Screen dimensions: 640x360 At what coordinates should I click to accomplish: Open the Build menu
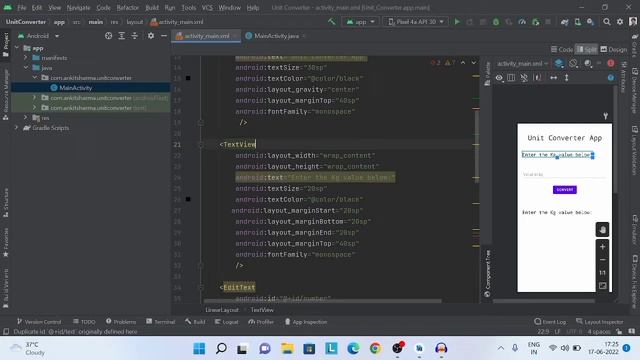tap(152, 7)
